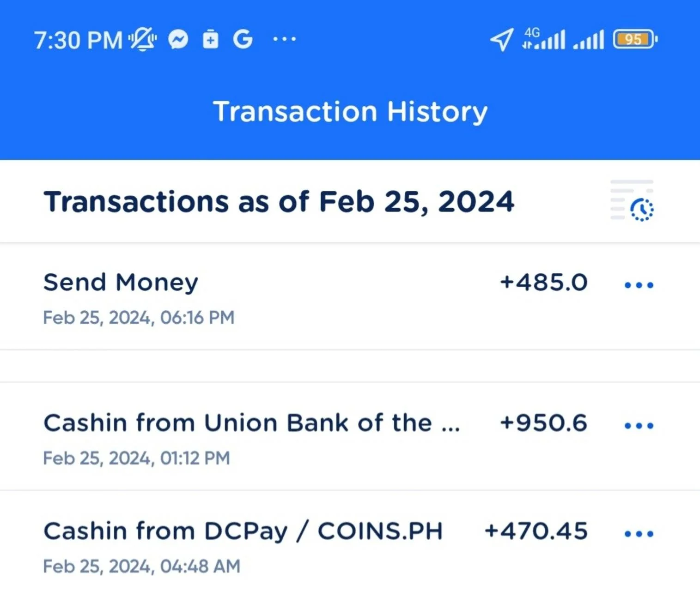The image size is (700, 591).
Task: Tap the battery level indicator showing 95
Action: [635, 39]
